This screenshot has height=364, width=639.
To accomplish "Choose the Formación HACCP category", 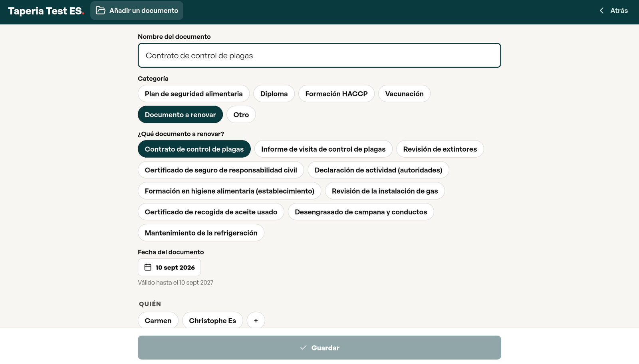I will pyautogui.click(x=336, y=94).
